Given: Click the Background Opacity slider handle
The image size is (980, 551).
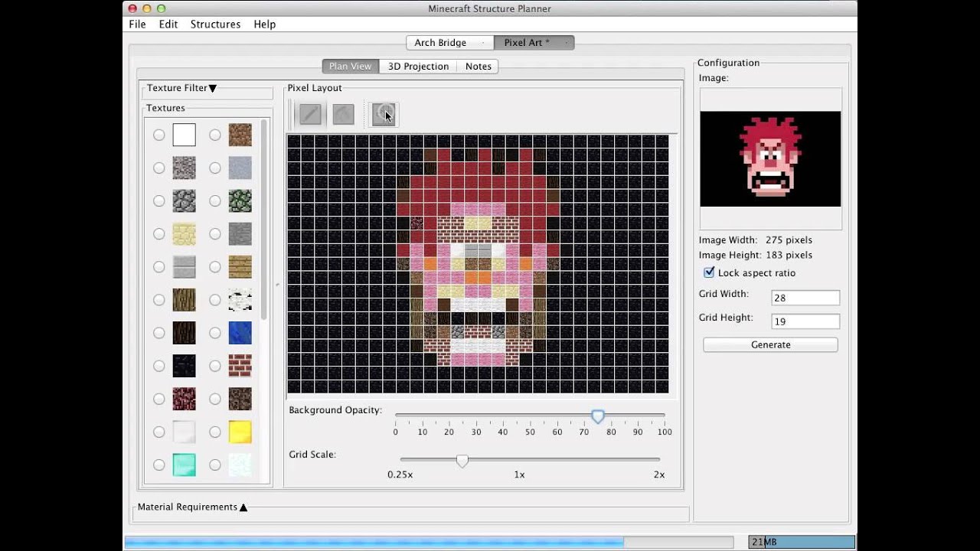Looking at the screenshot, I should tap(598, 416).
